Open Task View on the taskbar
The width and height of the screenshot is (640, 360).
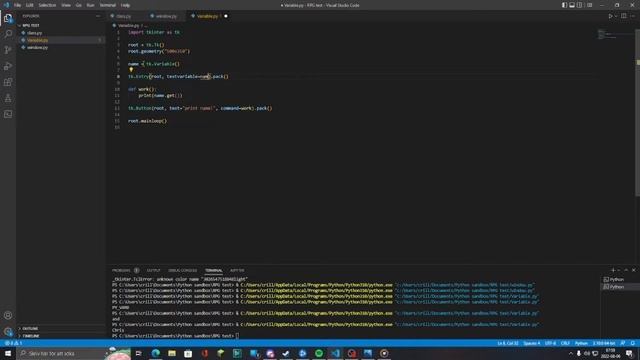[x=139, y=353]
